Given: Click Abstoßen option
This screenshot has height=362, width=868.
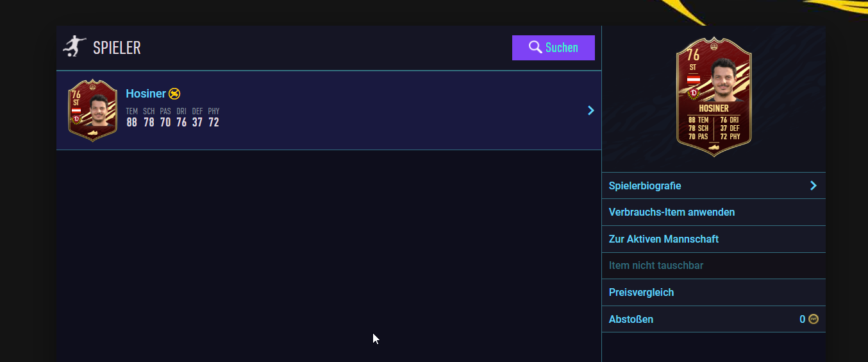Looking at the screenshot, I should [714, 319].
